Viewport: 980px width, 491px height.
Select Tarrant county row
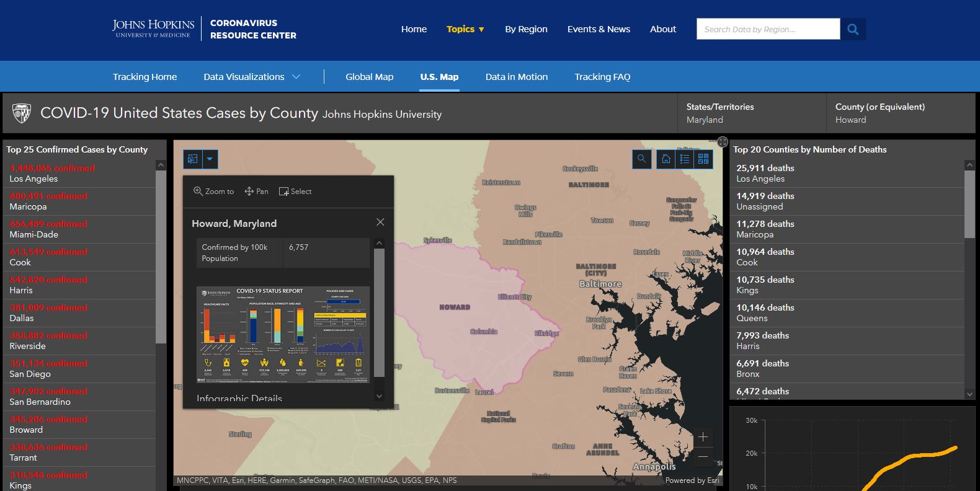[79, 453]
